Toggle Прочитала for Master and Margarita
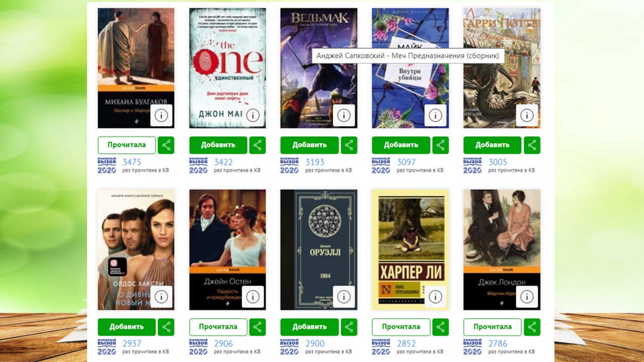Viewport: 644px width, 362px height. (127, 145)
